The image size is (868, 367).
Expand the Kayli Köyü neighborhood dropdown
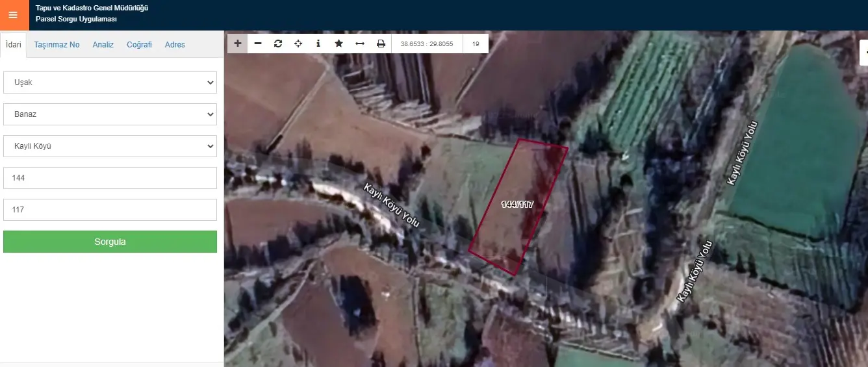pyautogui.click(x=110, y=146)
